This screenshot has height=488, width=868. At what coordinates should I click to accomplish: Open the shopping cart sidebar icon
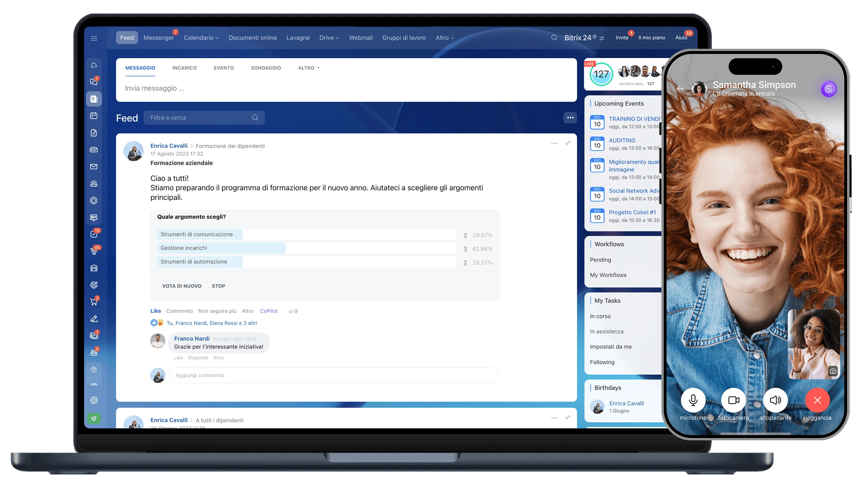coord(94,302)
